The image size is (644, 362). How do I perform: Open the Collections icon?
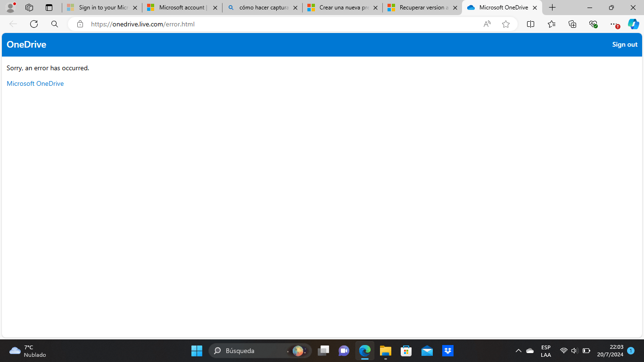[x=572, y=24]
